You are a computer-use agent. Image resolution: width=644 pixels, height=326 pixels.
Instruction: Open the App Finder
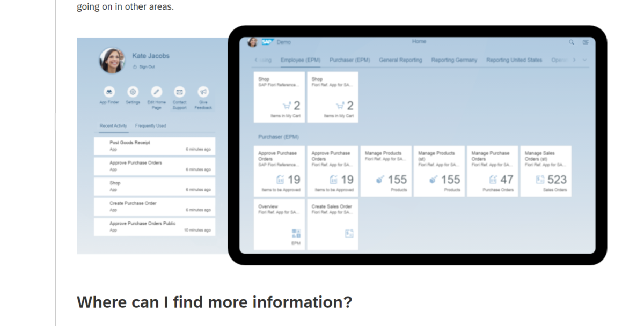point(109,95)
